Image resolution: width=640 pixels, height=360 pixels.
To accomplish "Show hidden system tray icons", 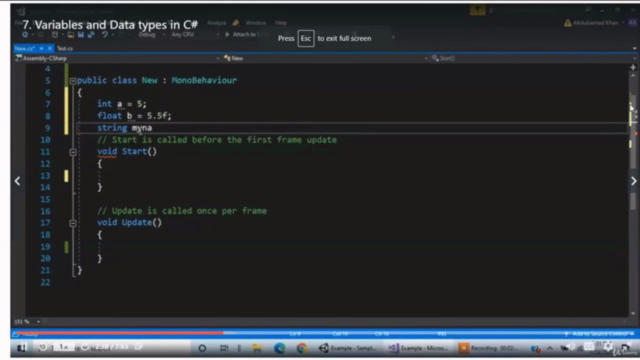I will [x=550, y=349].
